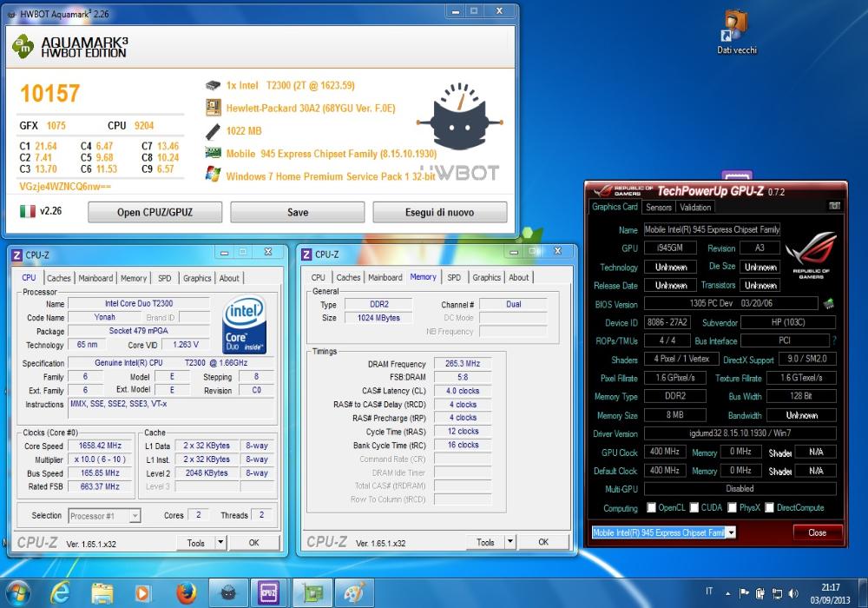Screen dimensions: 868x608
Task: Switch to CPU-Z purple taskbar icon
Action: tap(268, 593)
